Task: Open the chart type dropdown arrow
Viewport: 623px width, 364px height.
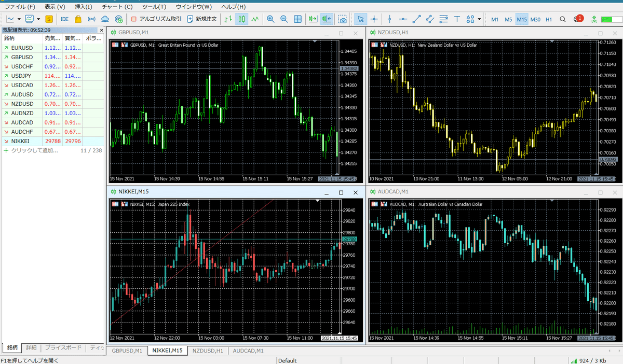Action: tap(37, 19)
